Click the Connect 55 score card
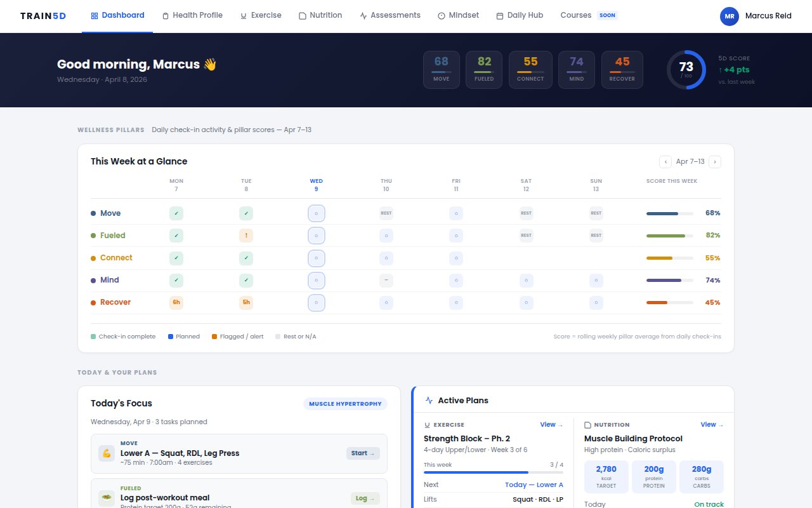 pos(530,70)
